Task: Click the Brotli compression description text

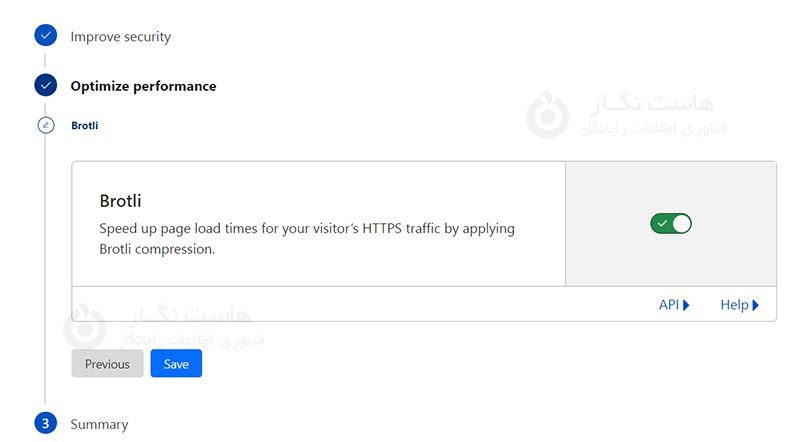Action: click(x=307, y=238)
